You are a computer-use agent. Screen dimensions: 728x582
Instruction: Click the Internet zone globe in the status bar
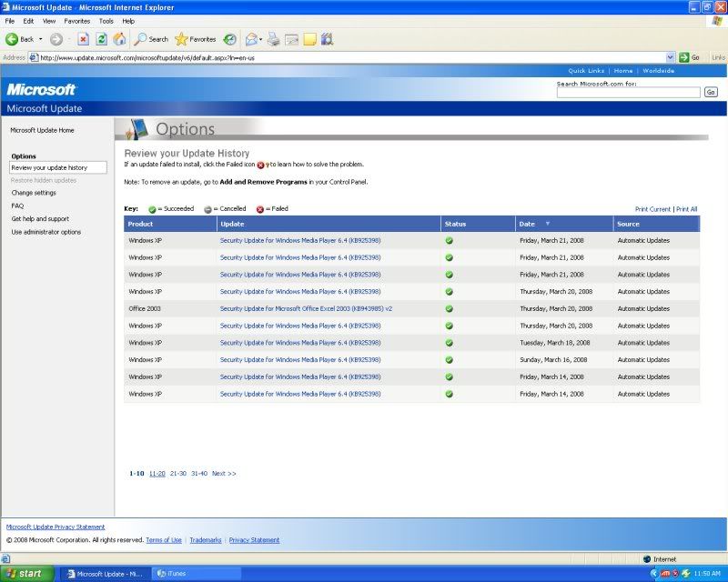(647, 559)
